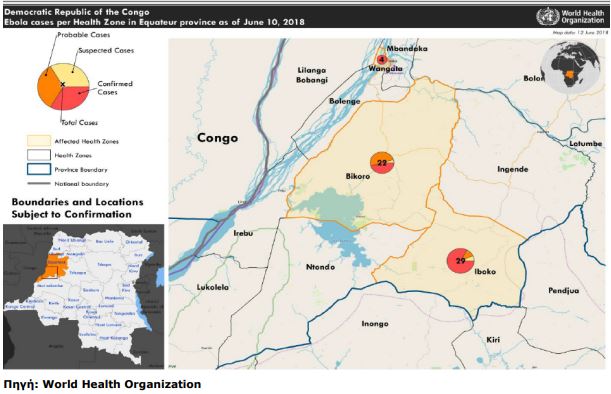Click the Lukolela health zone label

tap(213, 287)
